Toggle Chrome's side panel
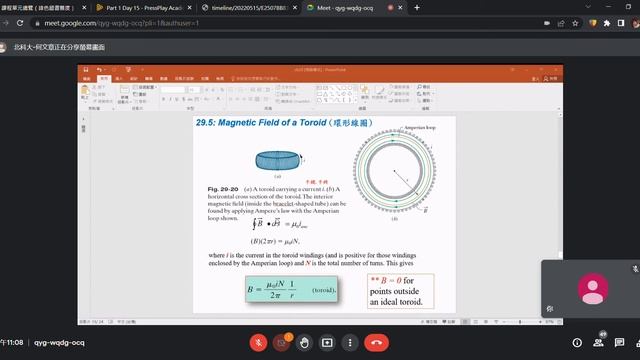Screen dimensions: 640x360 [x=621, y=23]
